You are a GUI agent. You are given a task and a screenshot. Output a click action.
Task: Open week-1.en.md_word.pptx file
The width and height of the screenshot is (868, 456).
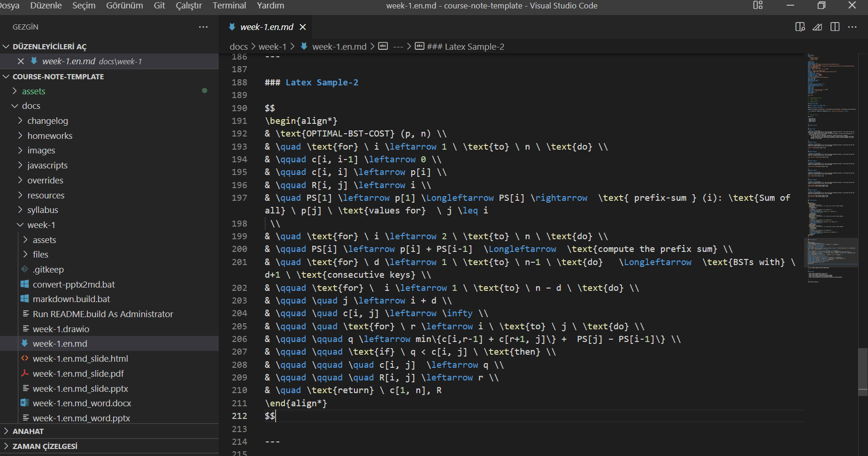(81, 418)
